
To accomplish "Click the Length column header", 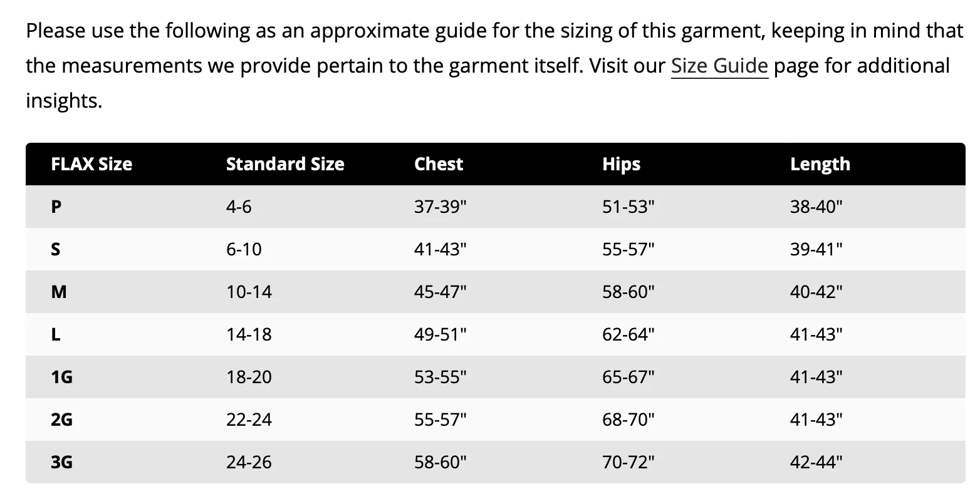I will click(x=820, y=164).
